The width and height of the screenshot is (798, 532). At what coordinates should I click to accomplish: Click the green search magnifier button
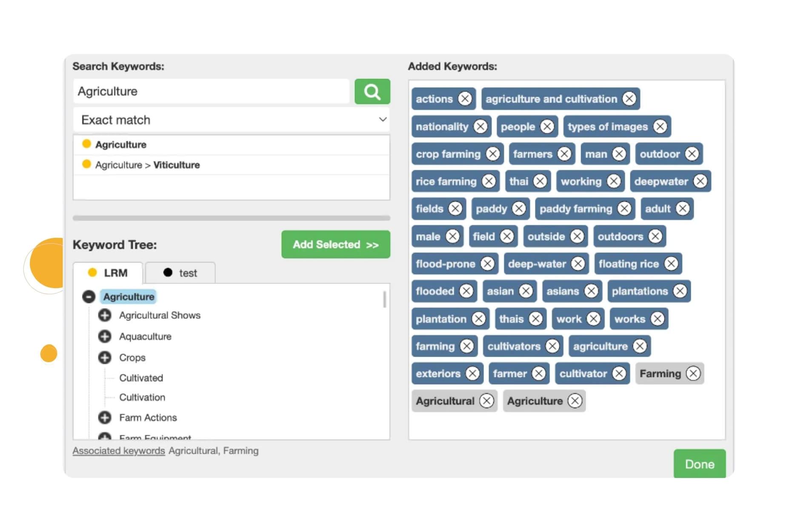pyautogui.click(x=372, y=92)
